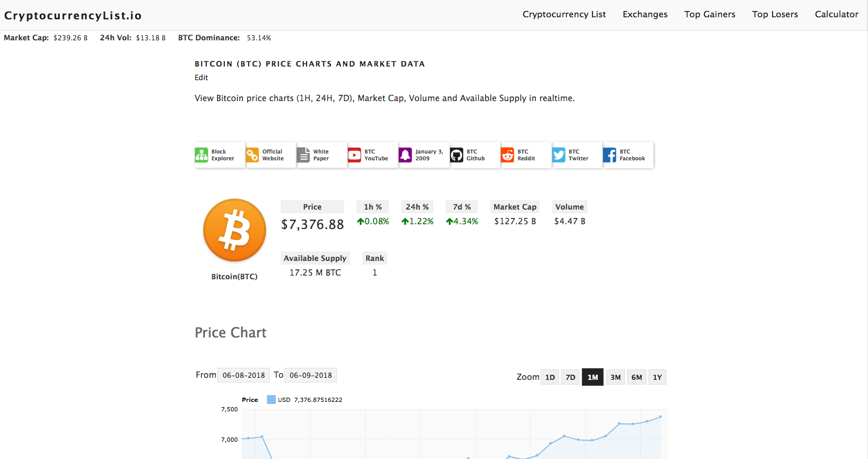The width and height of the screenshot is (868, 459).
Task: Open the Exchanges page
Action: 645,14
